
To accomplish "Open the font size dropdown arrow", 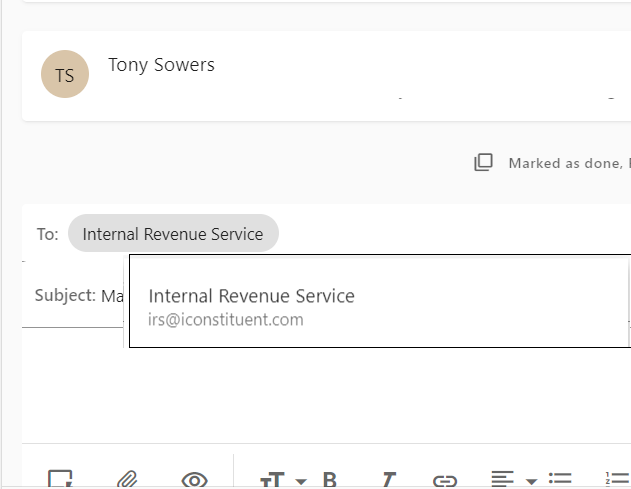I will coord(301,481).
